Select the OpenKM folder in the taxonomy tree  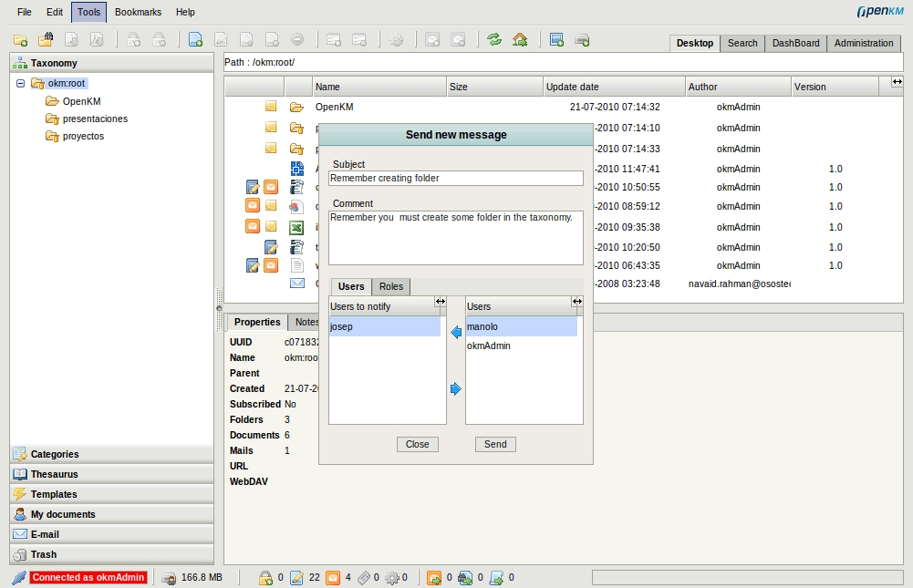click(x=81, y=101)
